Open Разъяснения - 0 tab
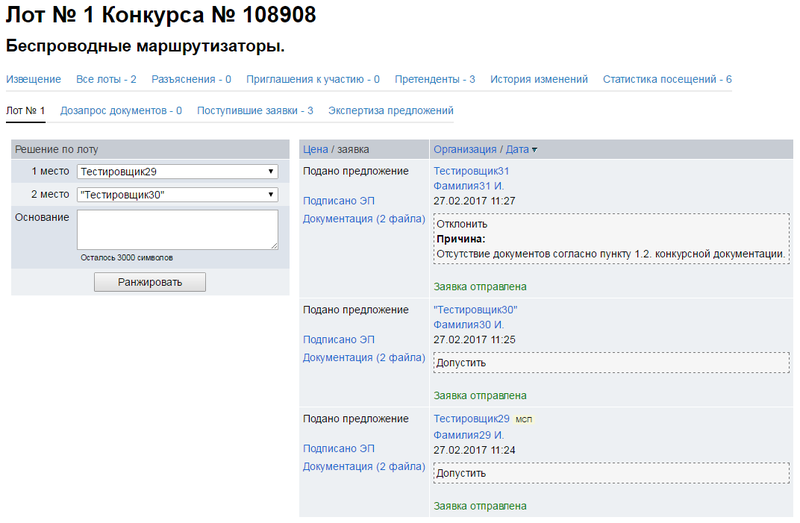This screenshot has height=523, width=800. click(x=192, y=79)
